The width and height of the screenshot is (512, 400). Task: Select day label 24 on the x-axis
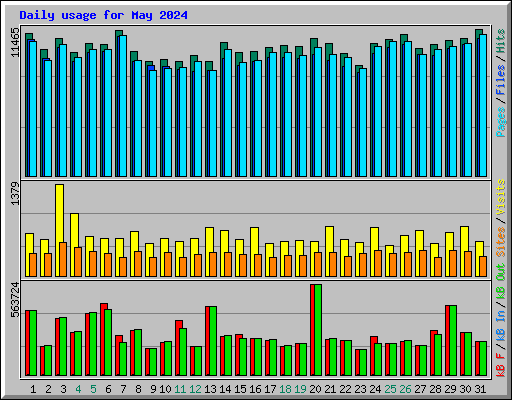pyautogui.click(x=375, y=389)
